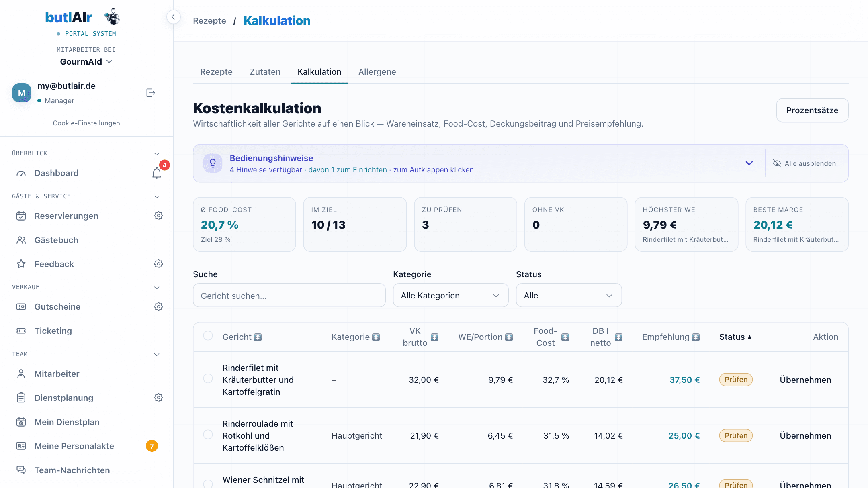Open Cookie-Einstellungen link
Screen dimensions: 868x488
point(86,123)
